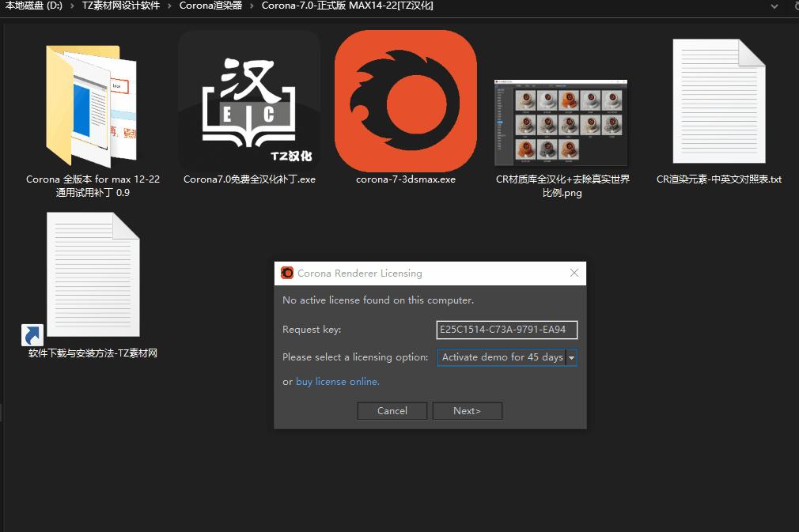Screen dimensions: 799x532
Task: Open the Activate demo for 45 days dropdown
Action: (572, 357)
